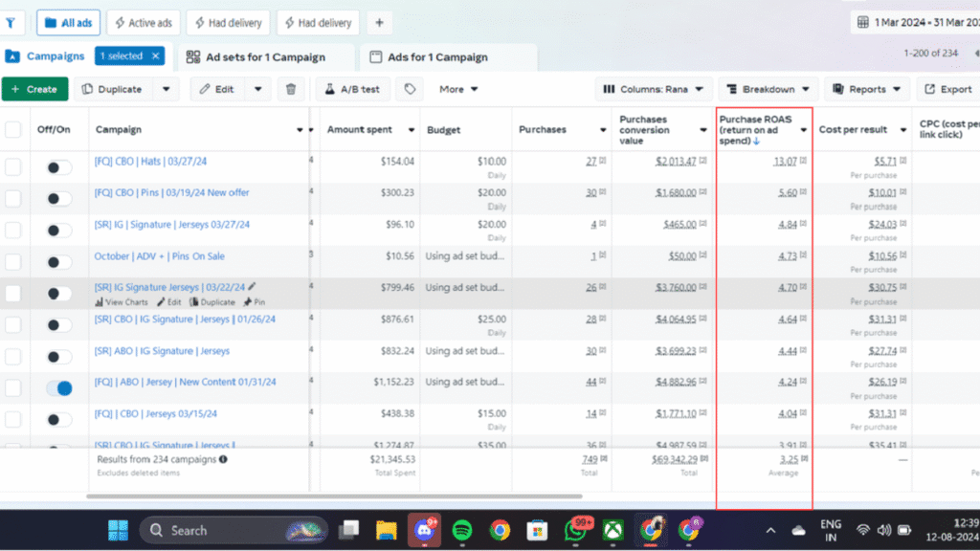Switch to Ad sets for 1 Campaign tab
The width and height of the screenshot is (980, 551).
[x=256, y=57]
